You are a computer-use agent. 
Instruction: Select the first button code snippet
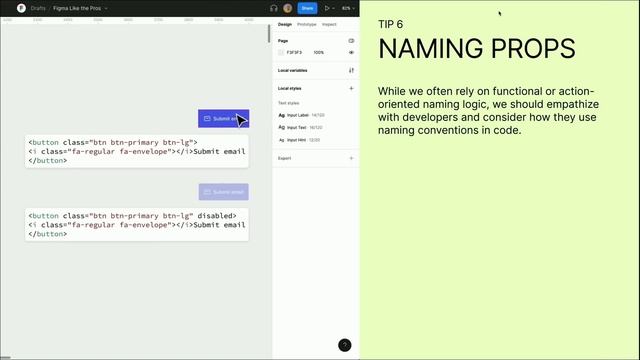click(137, 151)
